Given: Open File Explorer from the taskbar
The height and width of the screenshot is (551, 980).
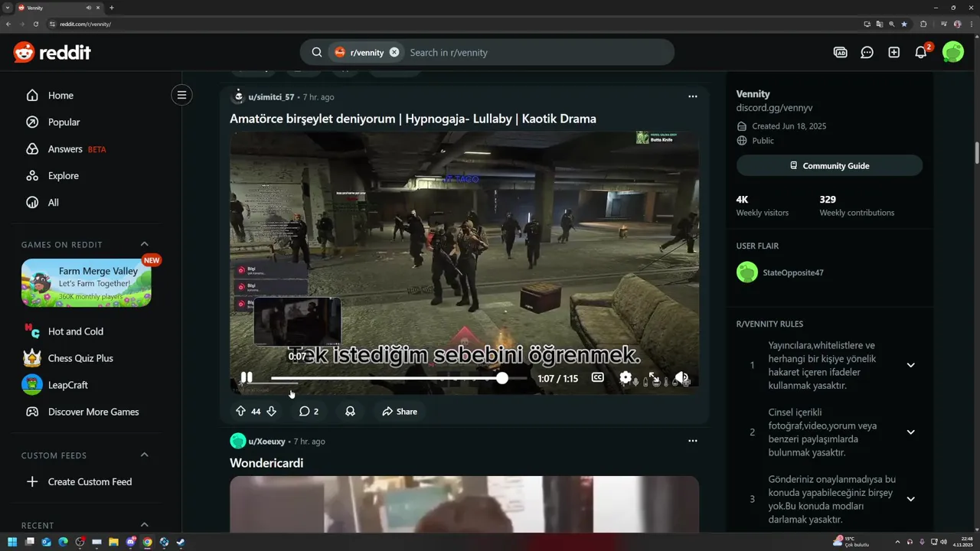Looking at the screenshot, I should tap(113, 542).
